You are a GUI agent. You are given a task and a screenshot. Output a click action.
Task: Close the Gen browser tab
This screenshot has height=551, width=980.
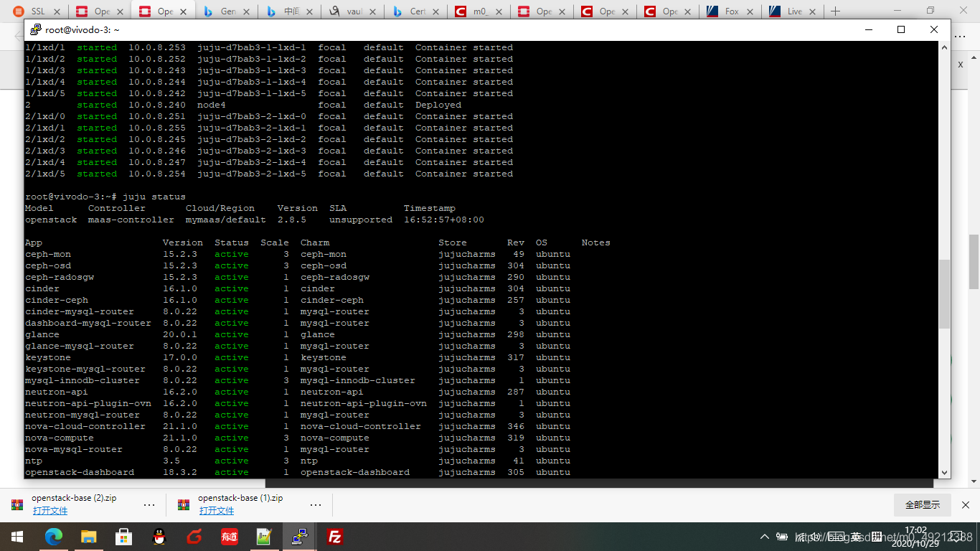click(x=248, y=11)
